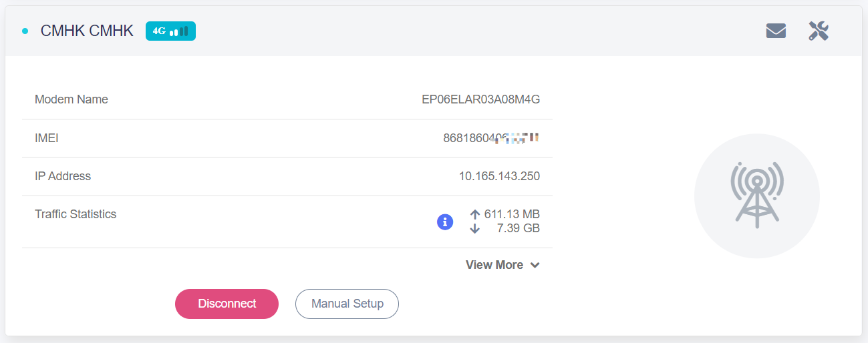Click the traffic statistics info icon
The image size is (868, 343).
[x=445, y=222]
